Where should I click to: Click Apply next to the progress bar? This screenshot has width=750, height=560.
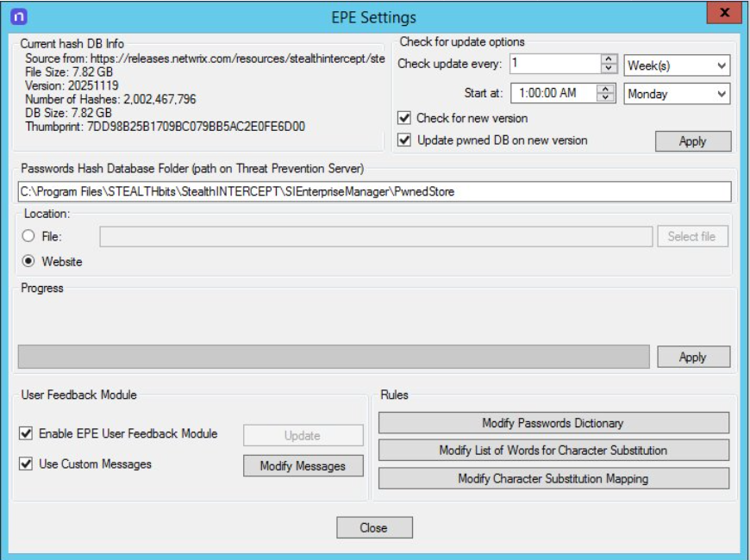pos(692,357)
